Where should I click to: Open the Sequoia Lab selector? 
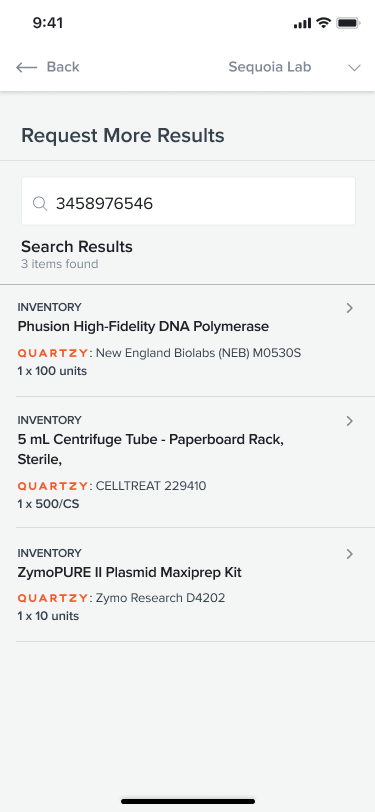(294, 67)
